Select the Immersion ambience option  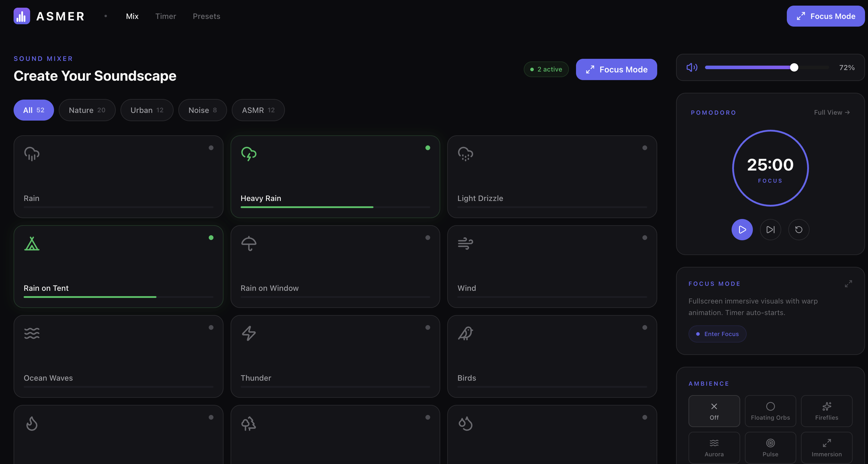tap(827, 447)
